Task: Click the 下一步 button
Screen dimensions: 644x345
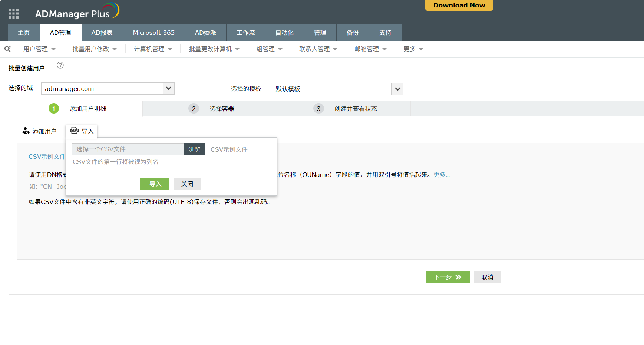Action: click(448, 277)
